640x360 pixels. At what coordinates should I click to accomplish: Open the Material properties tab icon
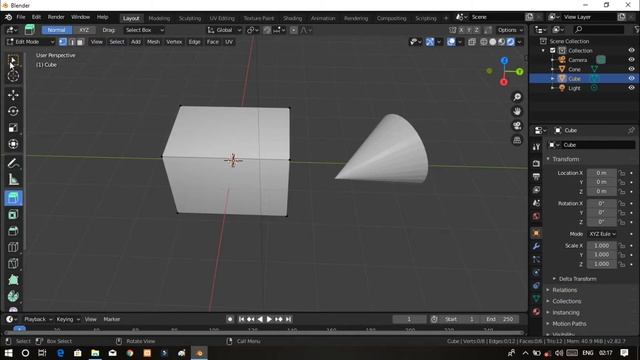click(536, 312)
